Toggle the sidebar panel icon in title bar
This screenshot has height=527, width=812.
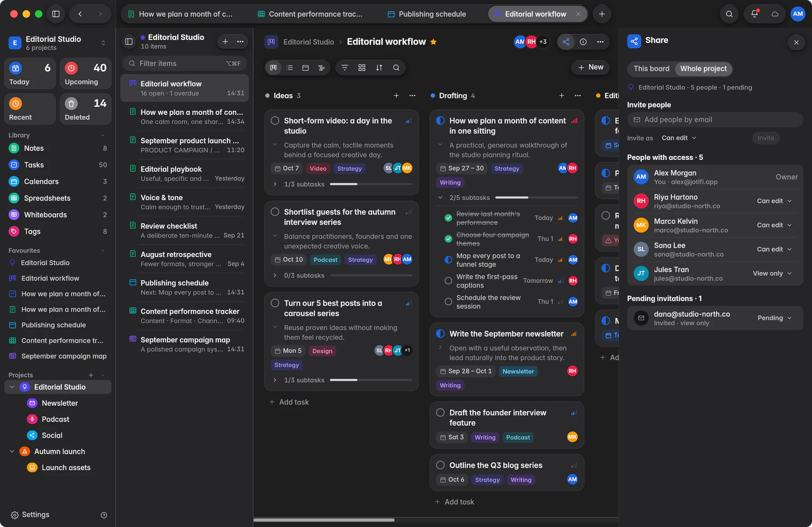pyautogui.click(x=56, y=14)
